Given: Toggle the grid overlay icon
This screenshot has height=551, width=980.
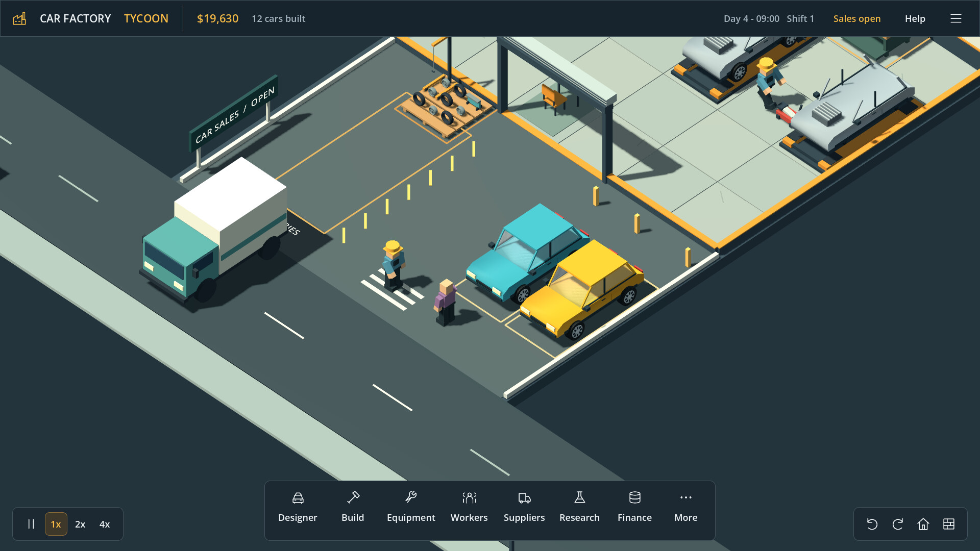Looking at the screenshot, I should point(949,524).
